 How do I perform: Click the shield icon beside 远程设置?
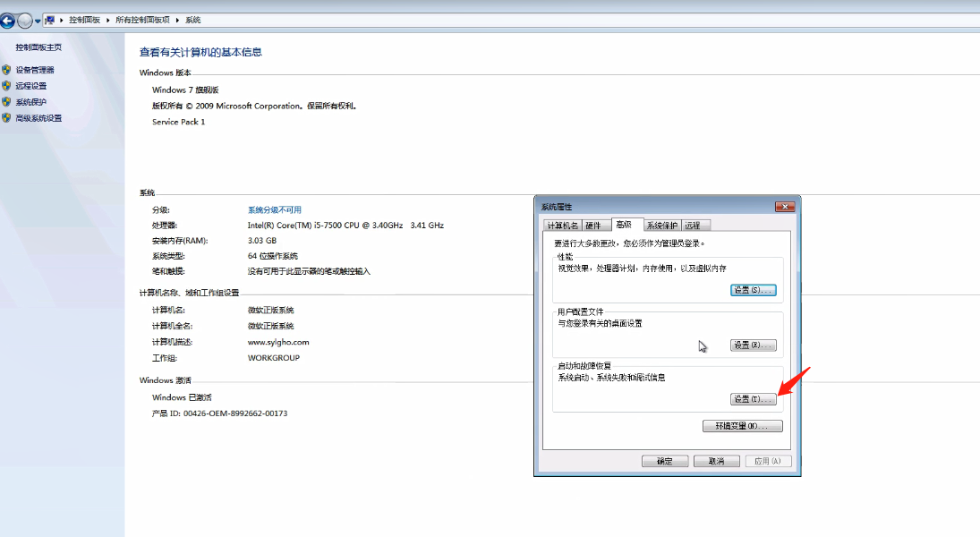[x=6, y=86]
